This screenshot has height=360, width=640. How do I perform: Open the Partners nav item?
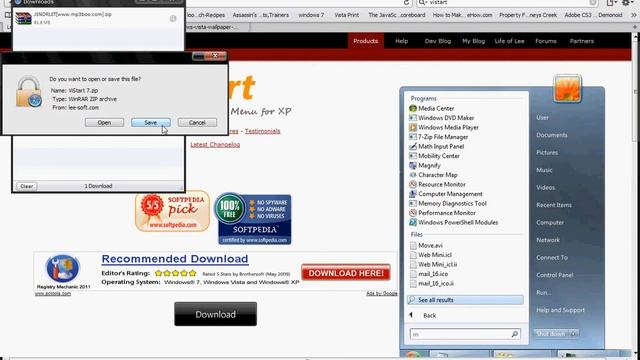[582, 41]
